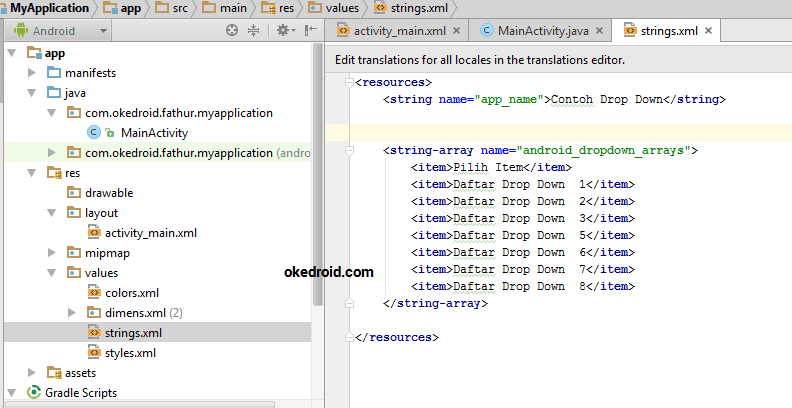Select the java folder
This screenshot has width=792, height=408.
coord(75,93)
